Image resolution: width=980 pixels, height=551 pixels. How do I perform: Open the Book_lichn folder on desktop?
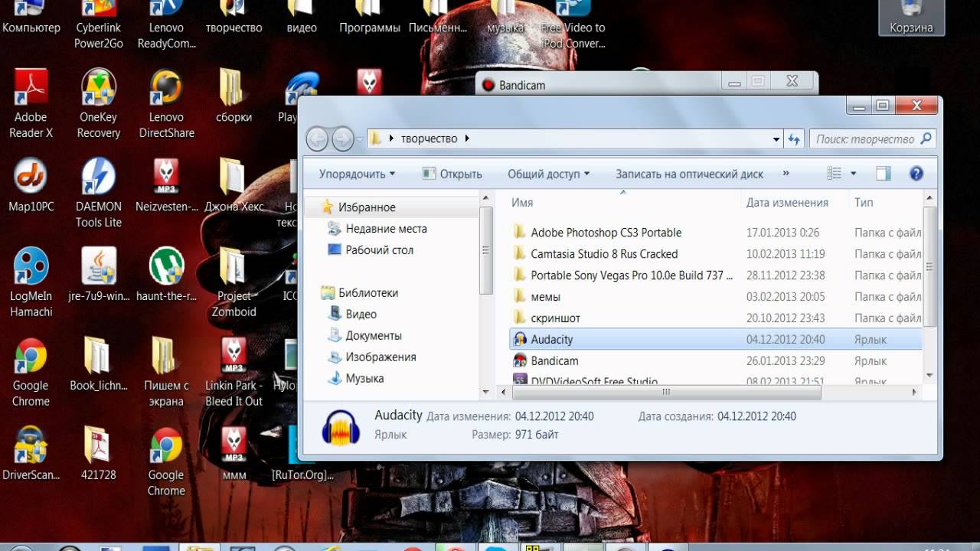(99, 364)
